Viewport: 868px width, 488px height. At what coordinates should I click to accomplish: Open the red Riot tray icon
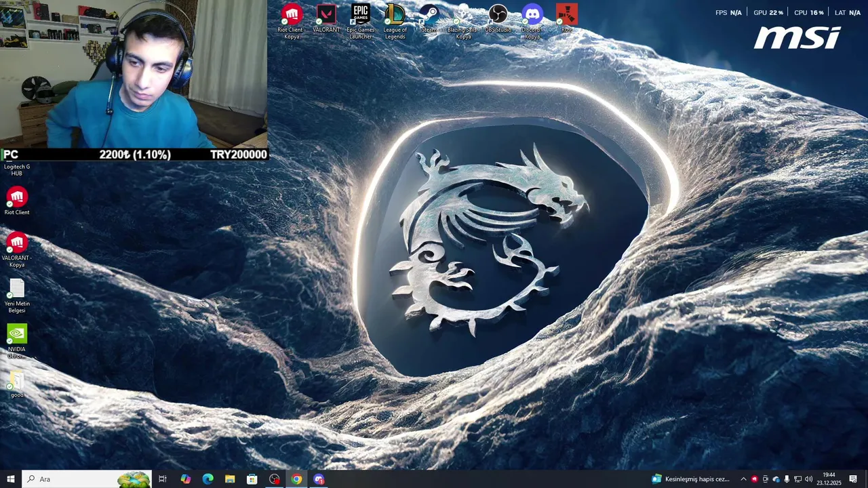coord(754,479)
